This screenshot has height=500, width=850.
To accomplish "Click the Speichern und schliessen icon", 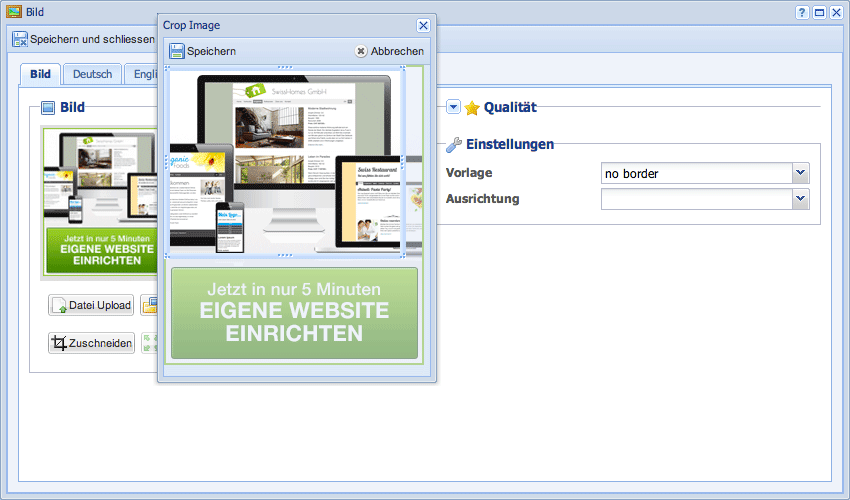I will click(20, 40).
